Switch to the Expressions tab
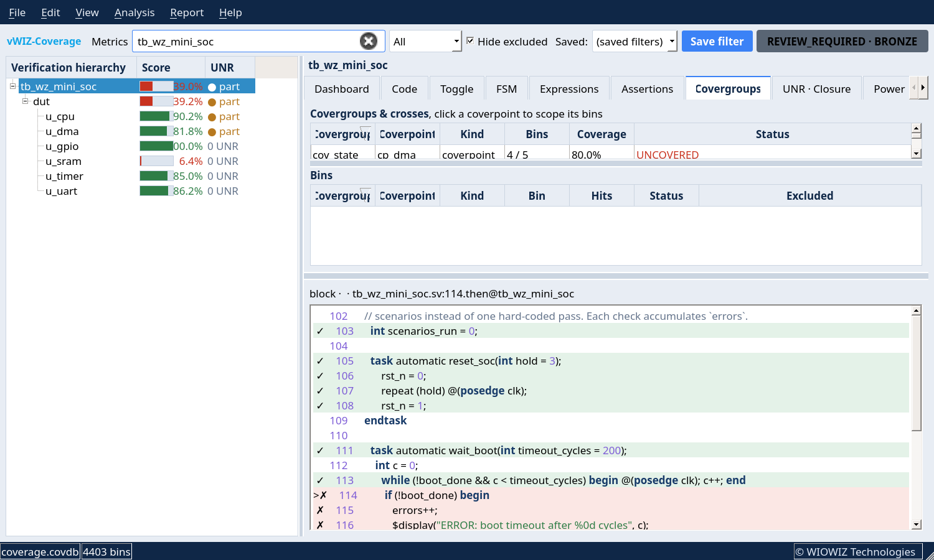Image resolution: width=934 pixels, height=560 pixels. (569, 88)
